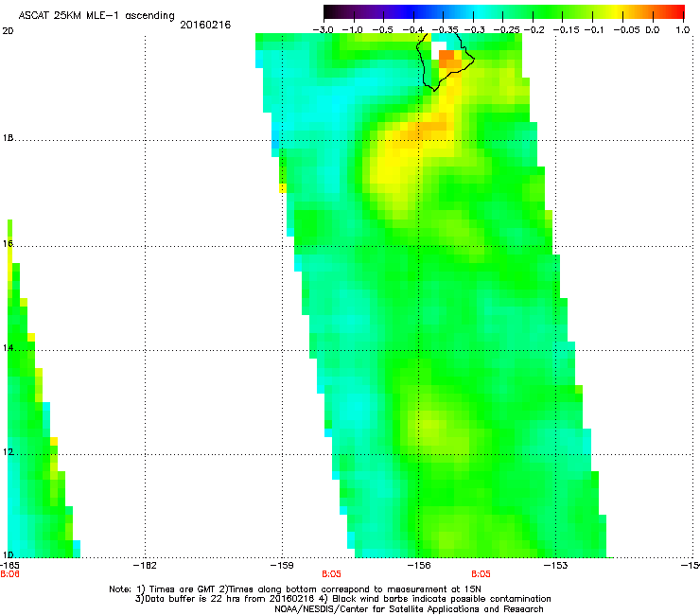Click the colorbar label -0.05
Screen dimensions: 700x615
point(627,30)
